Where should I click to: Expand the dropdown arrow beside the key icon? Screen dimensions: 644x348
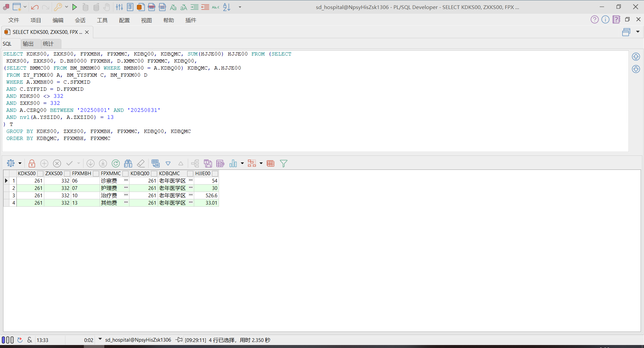click(x=66, y=7)
